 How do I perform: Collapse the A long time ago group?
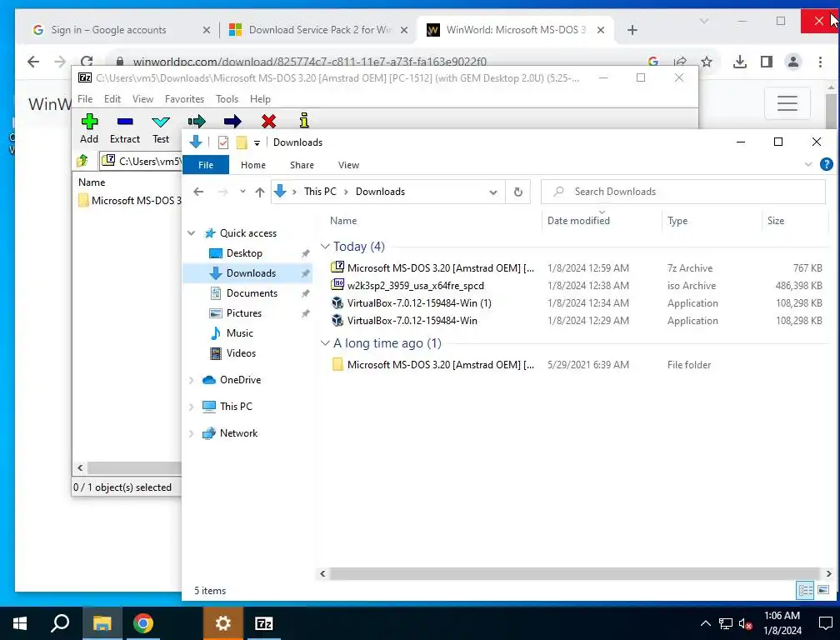pyautogui.click(x=325, y=343)
